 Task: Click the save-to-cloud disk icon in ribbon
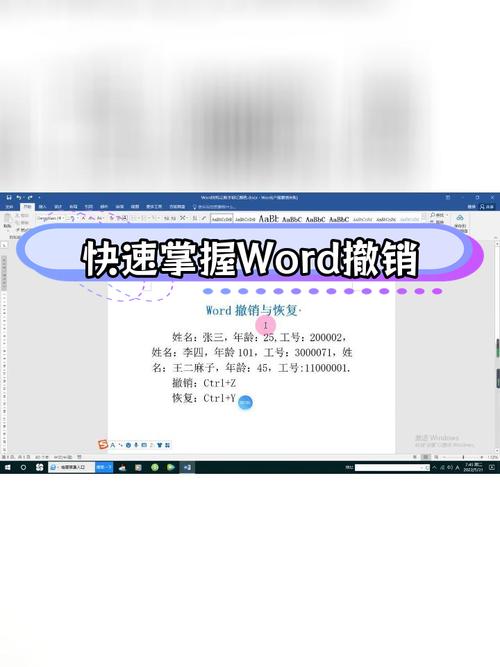click(x=460, y=218)
